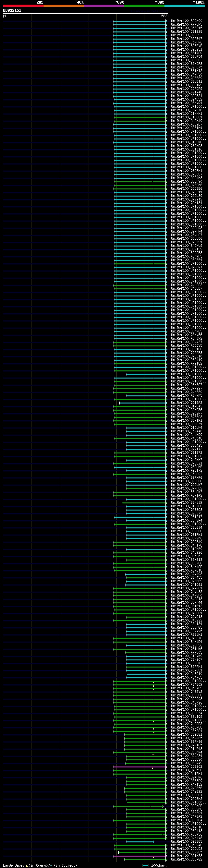Select hit label UniRef100_Q4UDC2
Screen dimensions: 208x868
tap(187, 285)
